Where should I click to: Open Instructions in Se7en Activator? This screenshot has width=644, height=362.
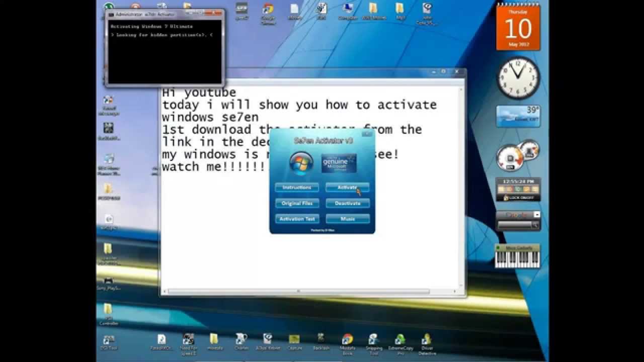point(297,188)
